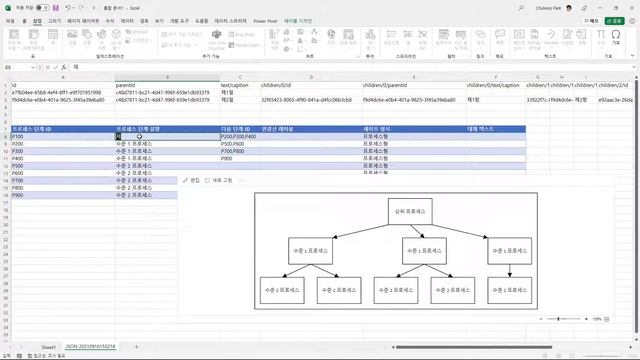Toggle the AutoSave switch
Viewport: 640px width, 360px height.
(x=42, y=8)
